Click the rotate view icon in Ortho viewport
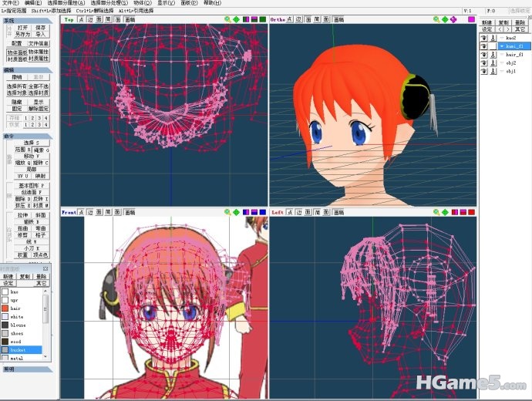Screen dimensions: 532x401 [454, 19]
